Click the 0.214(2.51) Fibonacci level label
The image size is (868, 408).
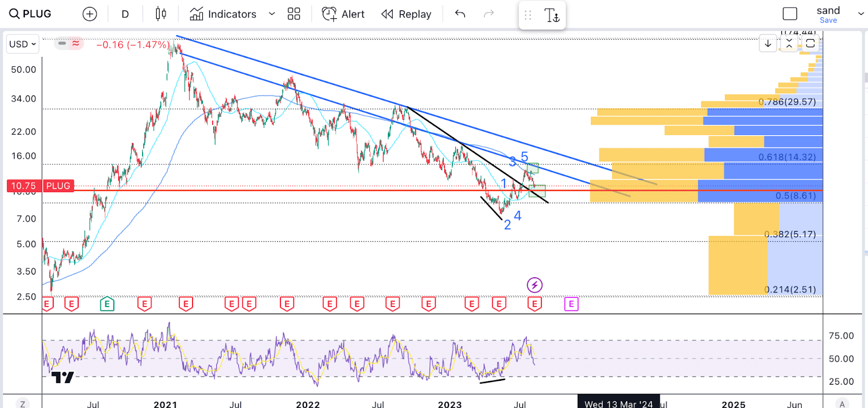tap(790, 290)
